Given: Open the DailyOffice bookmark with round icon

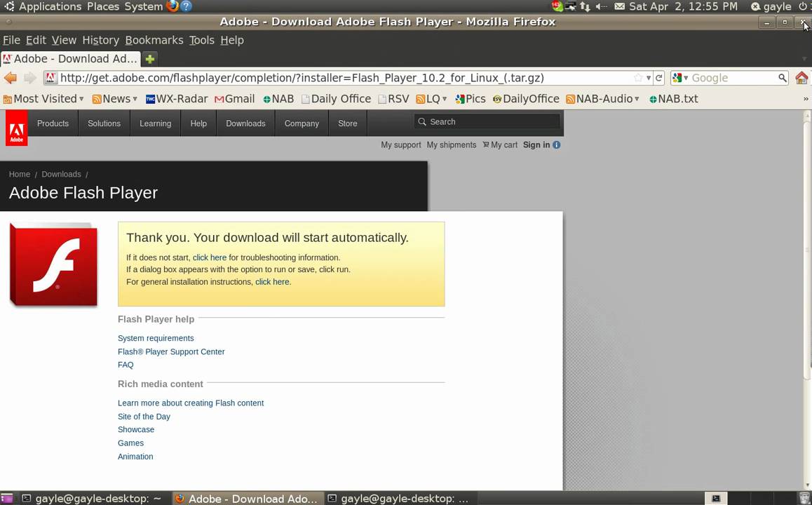Looking at the screenshot, I should (526, 99).
